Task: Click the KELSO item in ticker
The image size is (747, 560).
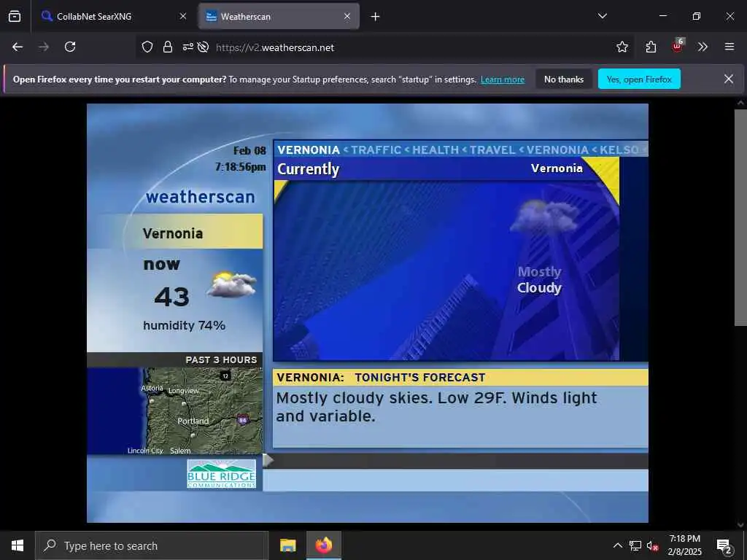Action: [x=619, y=150]
